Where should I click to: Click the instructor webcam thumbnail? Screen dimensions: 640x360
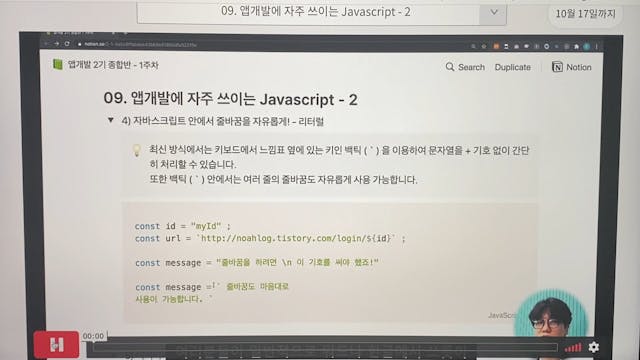(x=550, y=314)
